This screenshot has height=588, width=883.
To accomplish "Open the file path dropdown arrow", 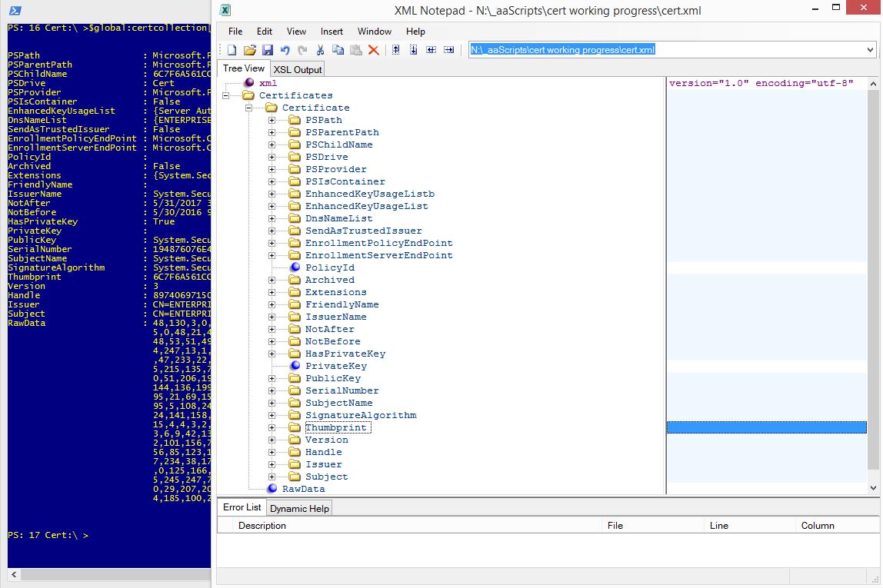I will click(870, 50).
